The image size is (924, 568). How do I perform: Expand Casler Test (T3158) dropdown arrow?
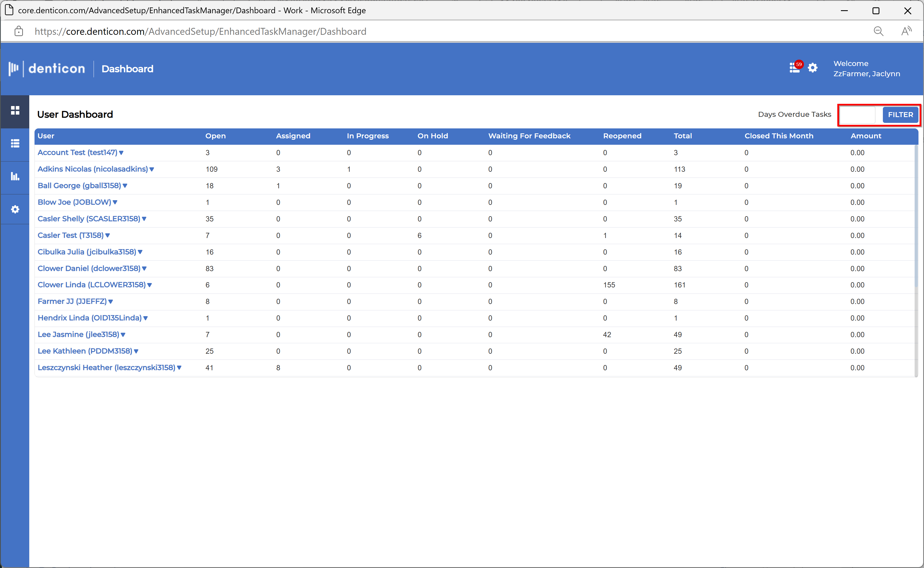(108, 236)
